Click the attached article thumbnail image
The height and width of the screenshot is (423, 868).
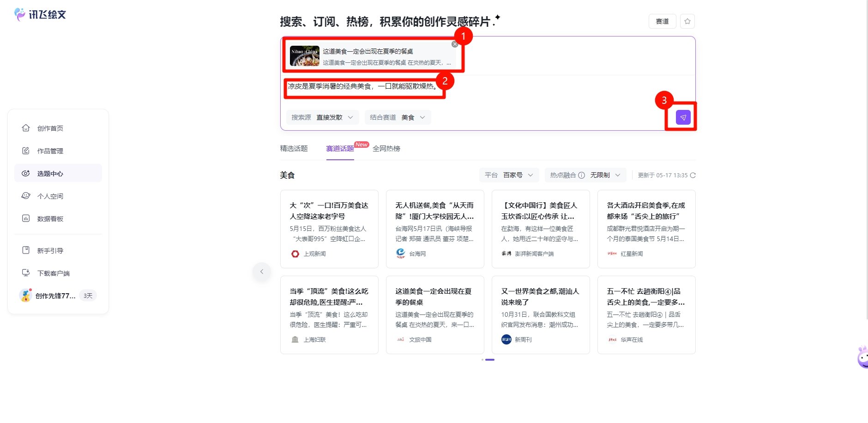(304, 56)
